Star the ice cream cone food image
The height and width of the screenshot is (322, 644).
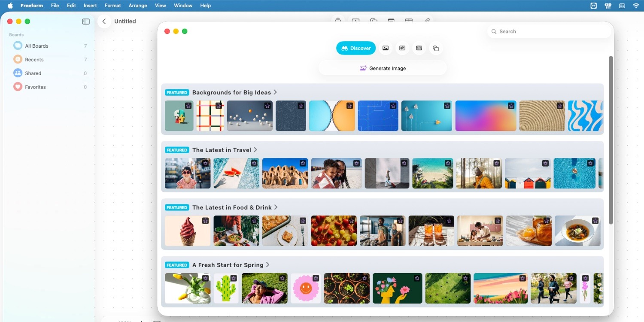[x=205, y=221]
